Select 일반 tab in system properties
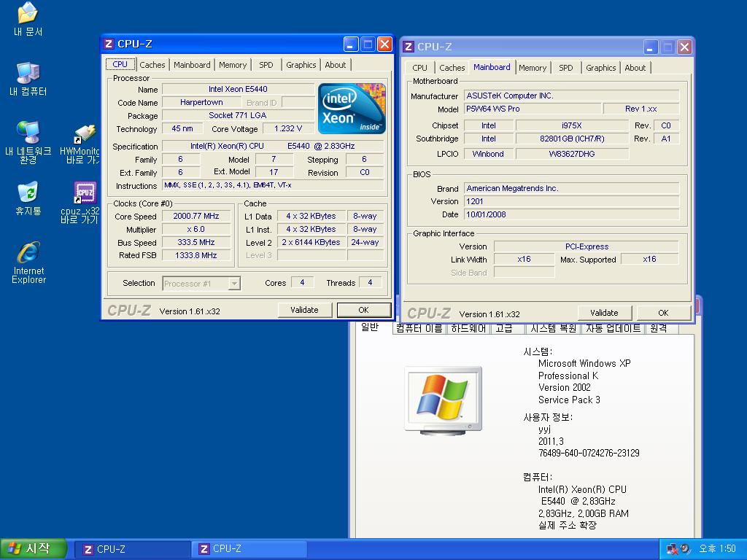This screenshot has height=560, width=747. click(370, 327)
